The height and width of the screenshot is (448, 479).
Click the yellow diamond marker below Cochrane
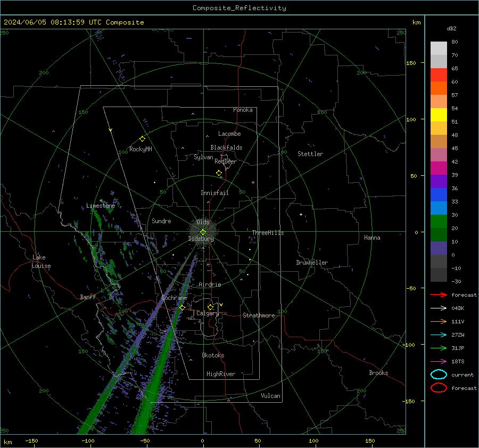click(182, 307)
